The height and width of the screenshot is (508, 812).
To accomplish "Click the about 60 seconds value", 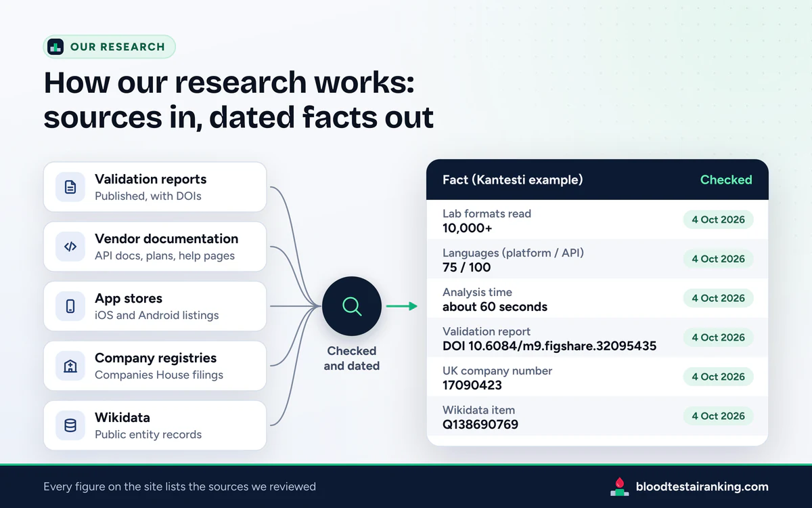I will tap(495, 307).
